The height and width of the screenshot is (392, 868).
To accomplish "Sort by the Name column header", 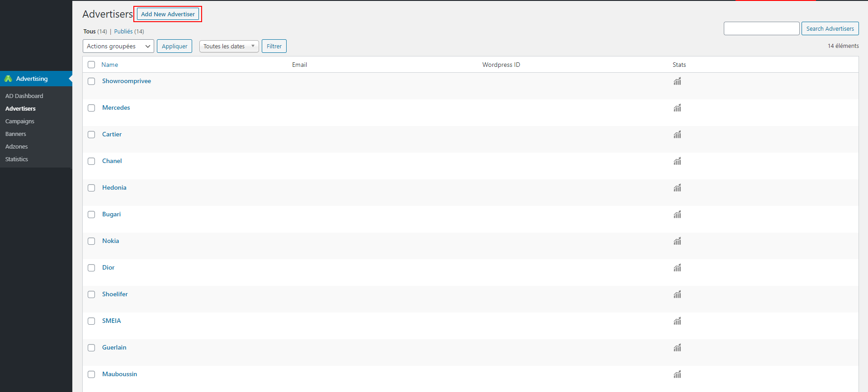I will (110, 65).
